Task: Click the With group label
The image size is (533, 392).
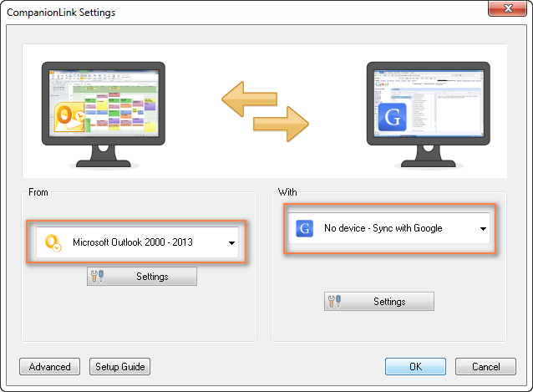Action: pos(287,192)
